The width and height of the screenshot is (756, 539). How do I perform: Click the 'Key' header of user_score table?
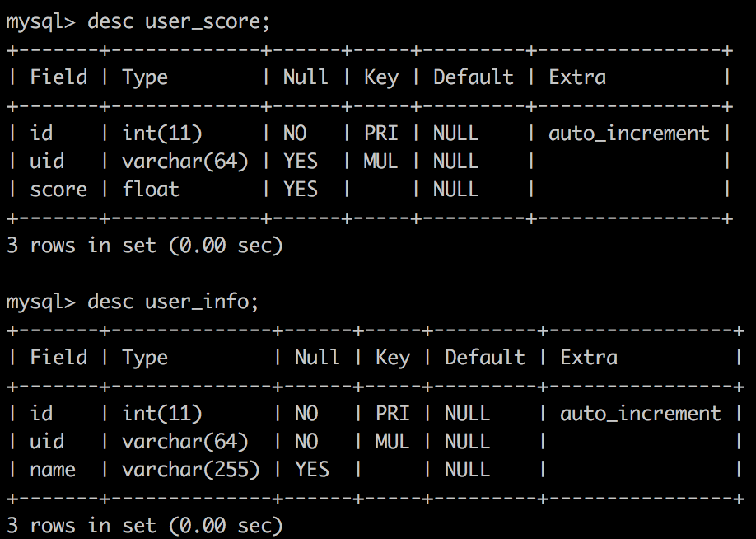(x=380, y=77)
